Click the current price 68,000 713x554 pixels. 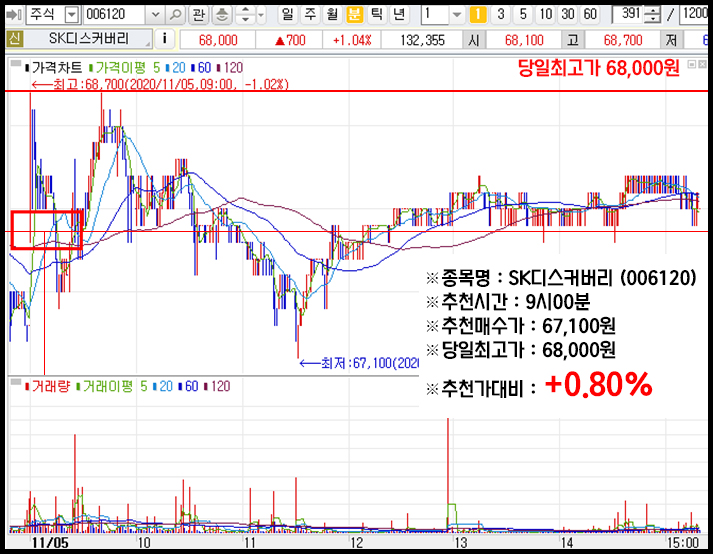[218, 40]
